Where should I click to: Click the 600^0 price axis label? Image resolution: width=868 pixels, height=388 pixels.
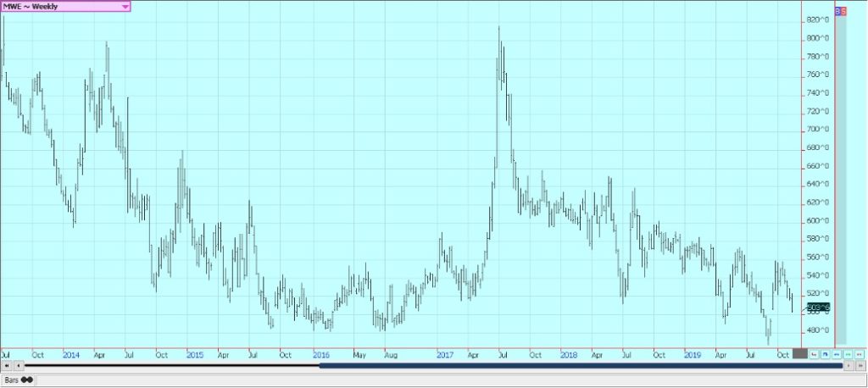click(818, 221)
